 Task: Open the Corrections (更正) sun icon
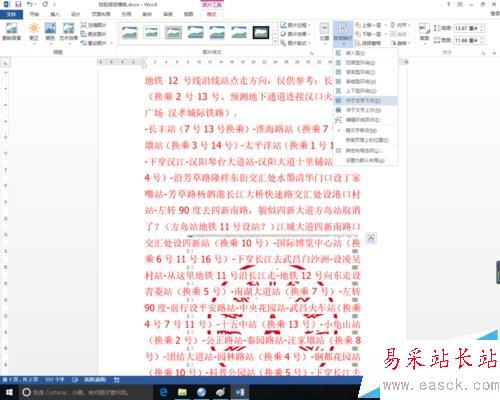[x=34, y=32]
